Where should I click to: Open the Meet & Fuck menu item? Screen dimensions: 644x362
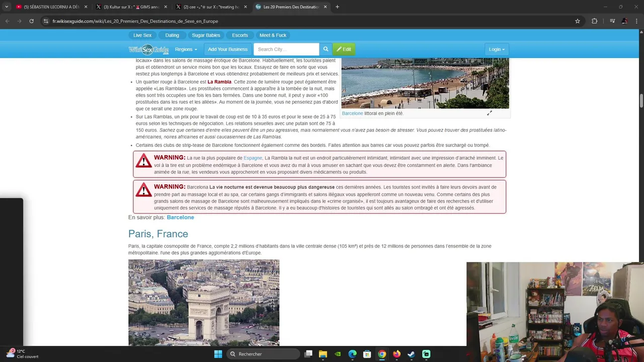tap(273, 35)
